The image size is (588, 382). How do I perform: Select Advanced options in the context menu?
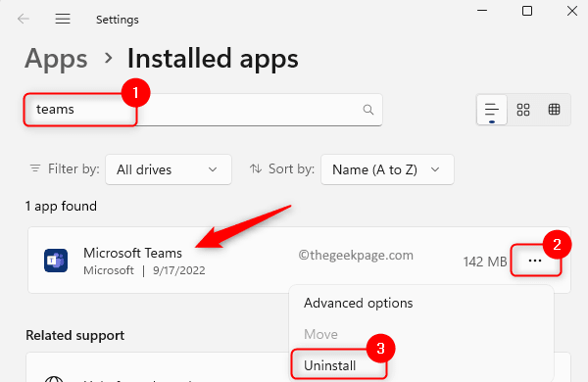(358, 303)
